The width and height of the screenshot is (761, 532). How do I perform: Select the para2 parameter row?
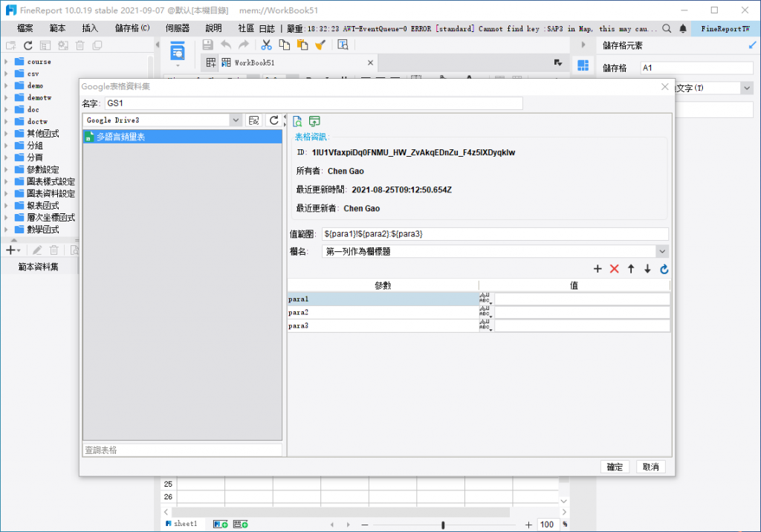point(383,312)
